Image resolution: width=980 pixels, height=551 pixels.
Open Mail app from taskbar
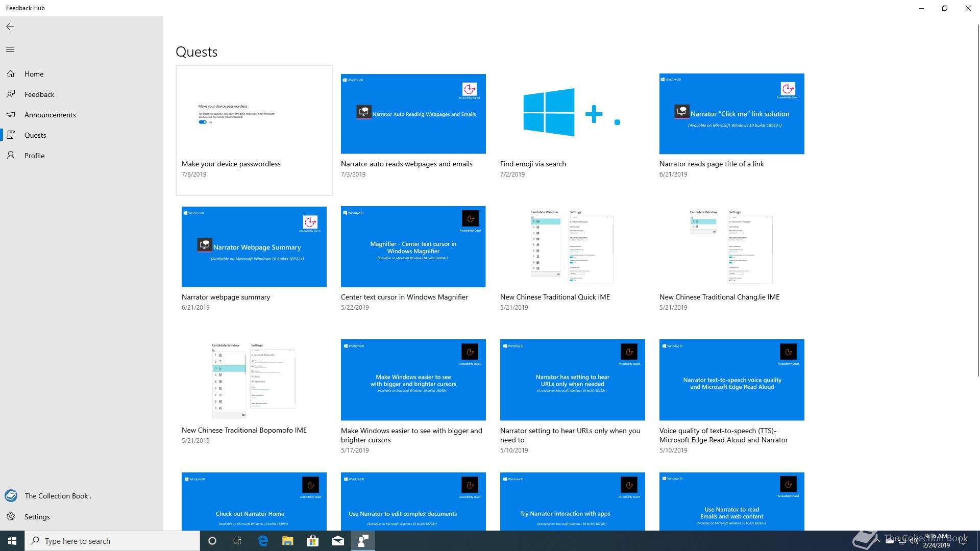click(x=338, y=541)
